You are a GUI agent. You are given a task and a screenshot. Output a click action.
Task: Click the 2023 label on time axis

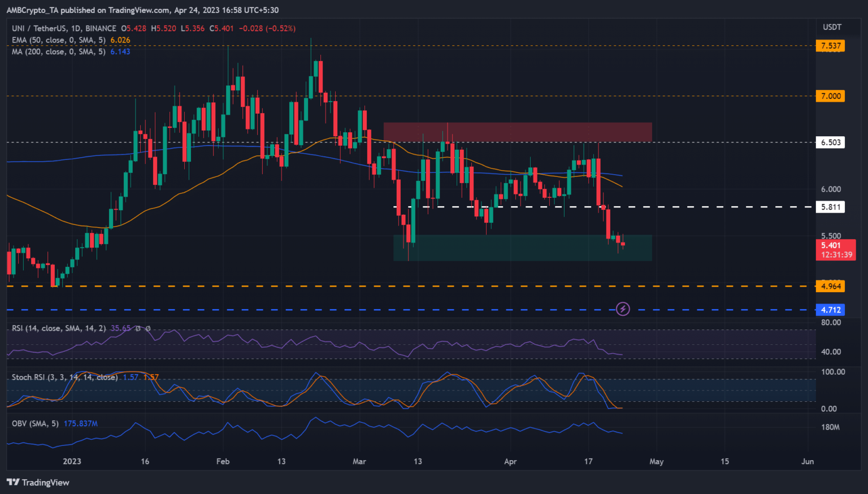point(72,461)
